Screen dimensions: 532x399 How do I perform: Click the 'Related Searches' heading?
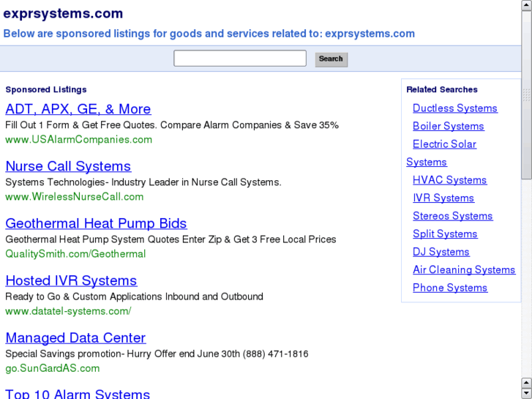coord(442,89)
